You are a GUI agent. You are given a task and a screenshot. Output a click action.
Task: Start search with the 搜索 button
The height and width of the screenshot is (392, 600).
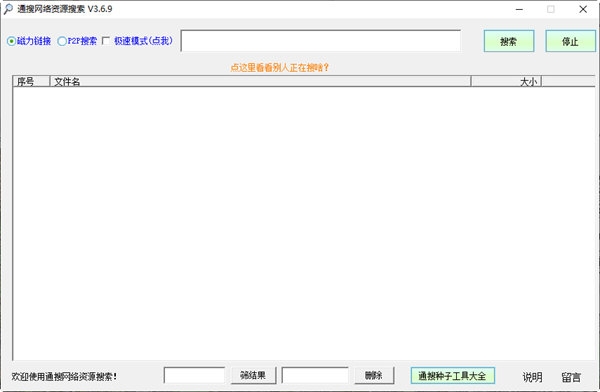(x=509, y=41)
